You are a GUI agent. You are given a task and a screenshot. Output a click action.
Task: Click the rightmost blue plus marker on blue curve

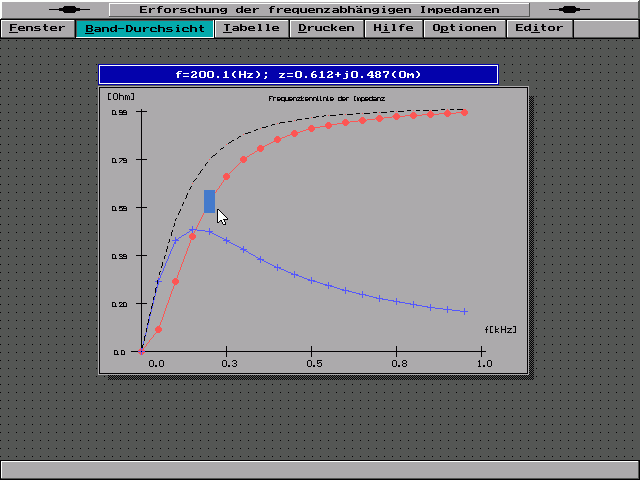coord(464,311)
